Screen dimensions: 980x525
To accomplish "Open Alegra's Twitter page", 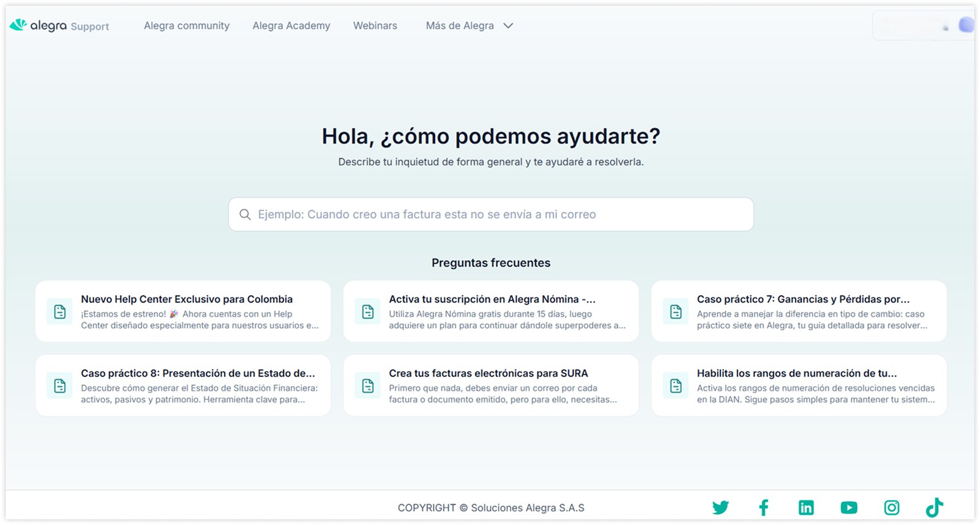I will (720, 507).
